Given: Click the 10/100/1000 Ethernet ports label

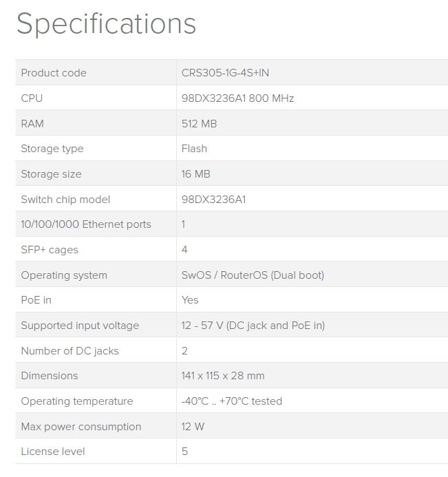Looking at the screenshot, I should pyautogui.click(x=86, y=224).
